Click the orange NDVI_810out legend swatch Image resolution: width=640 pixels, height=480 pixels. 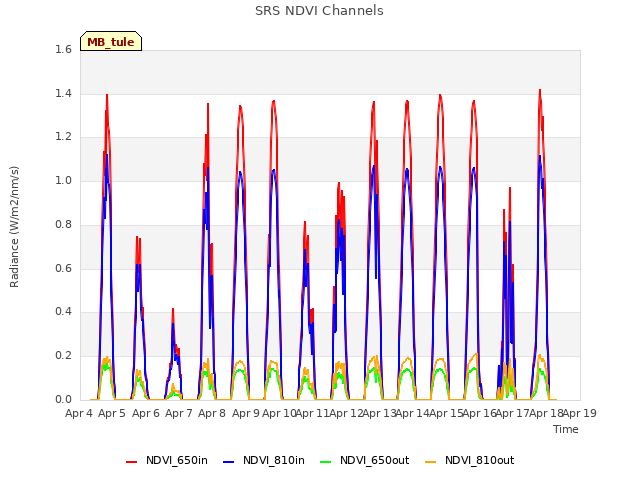(x=431, y=461)
